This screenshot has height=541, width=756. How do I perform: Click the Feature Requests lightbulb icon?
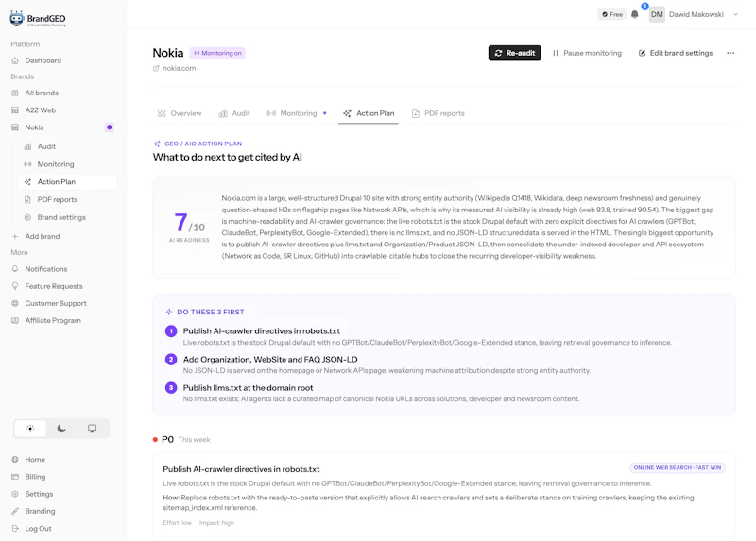coord(15,286)
